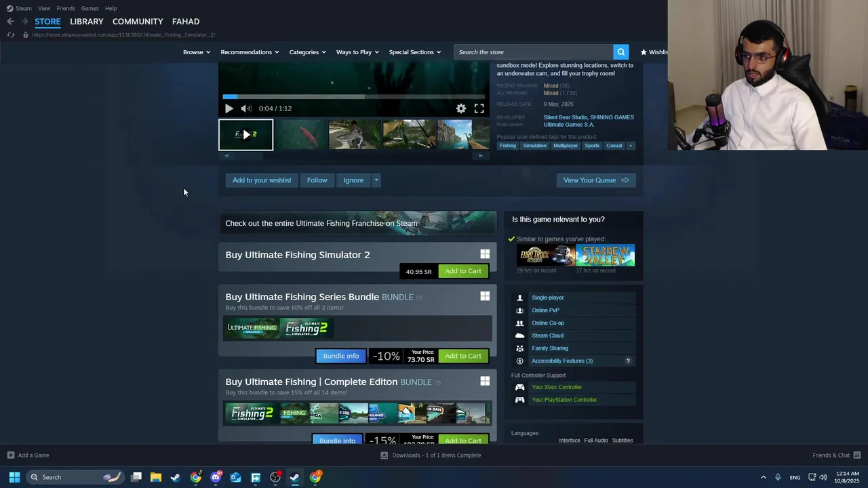
Task: Go forward with the navigation arrow
Action: (x=24, y=22)
